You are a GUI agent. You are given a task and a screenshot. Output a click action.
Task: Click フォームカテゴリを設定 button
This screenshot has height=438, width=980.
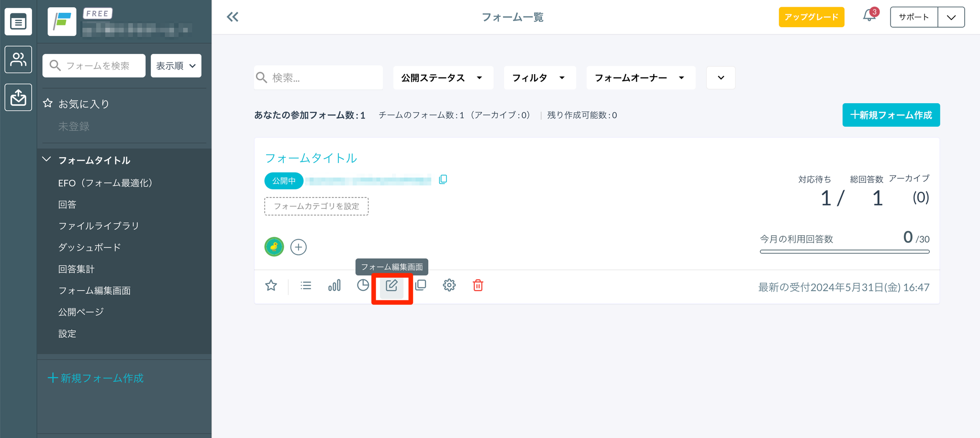pos(316,207)
